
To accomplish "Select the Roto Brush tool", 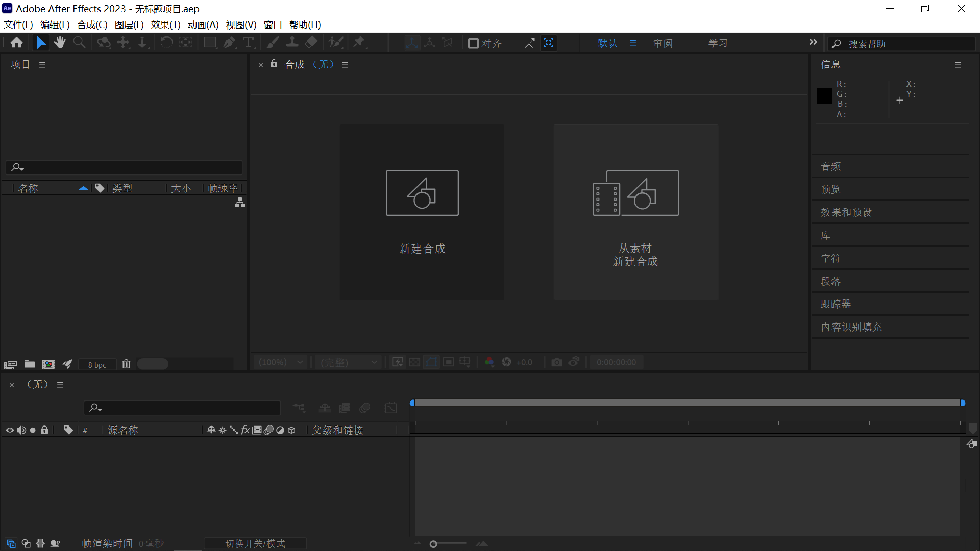I will [x=335, y=43].
